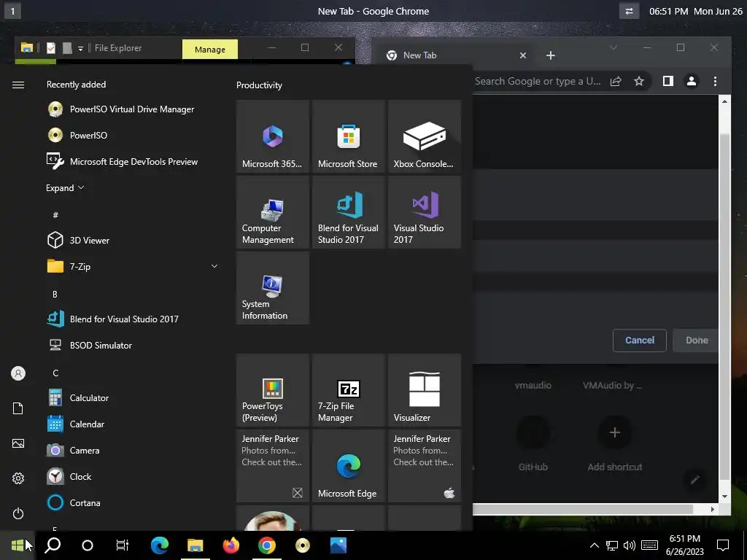The height and width of the screenshot is (560, 747).
Task: Open Cortana circle on taskbar
Action: pyautogui.click(x=88, y=545)
